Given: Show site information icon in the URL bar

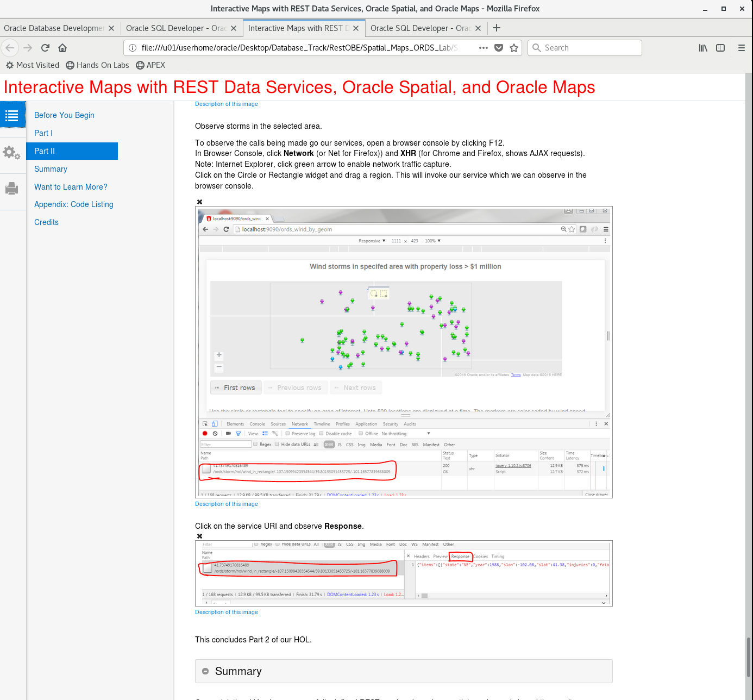Looking at the screenshot, I should [x=133, y=48].
